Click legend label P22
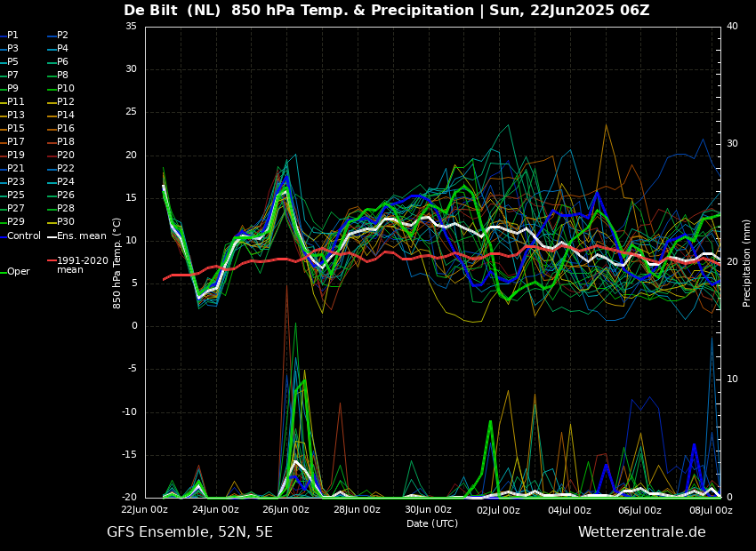 point(60,168)
